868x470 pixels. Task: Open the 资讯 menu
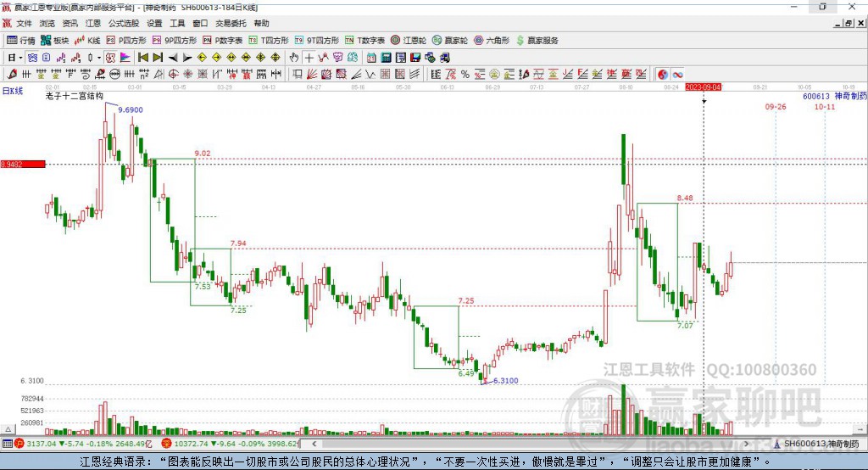pyautogui.click(x=70, y=23)
